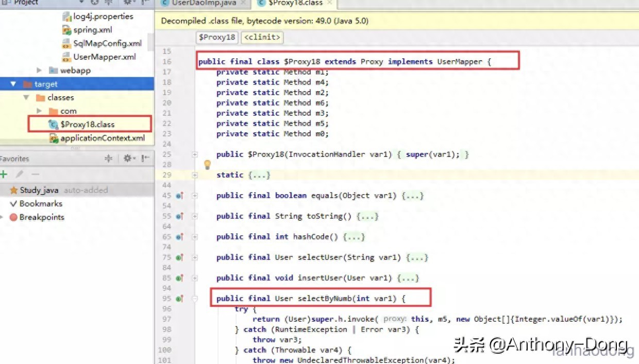
Task: Collapse the classes folder arrow
Action: coord(26,97)
